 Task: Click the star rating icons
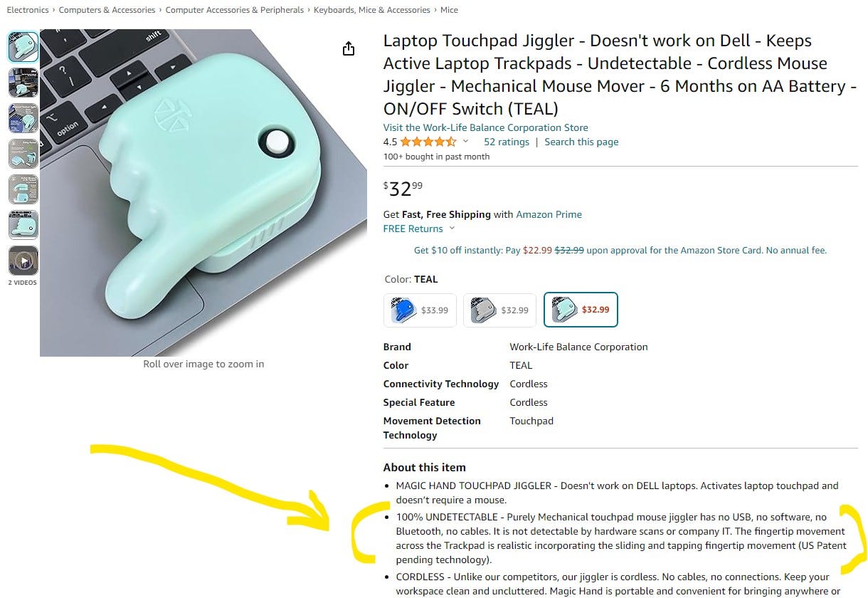point(429,142)
